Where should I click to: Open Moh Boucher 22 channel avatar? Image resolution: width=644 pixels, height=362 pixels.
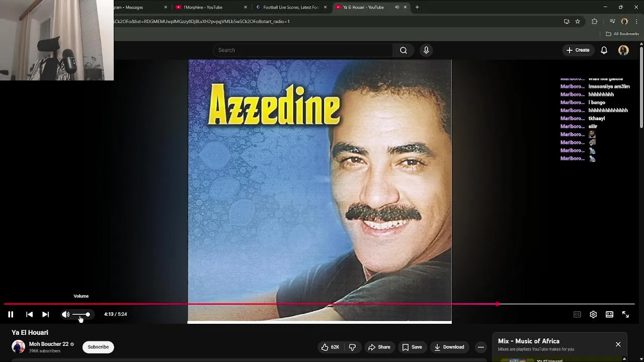click(x=19, y=347)
